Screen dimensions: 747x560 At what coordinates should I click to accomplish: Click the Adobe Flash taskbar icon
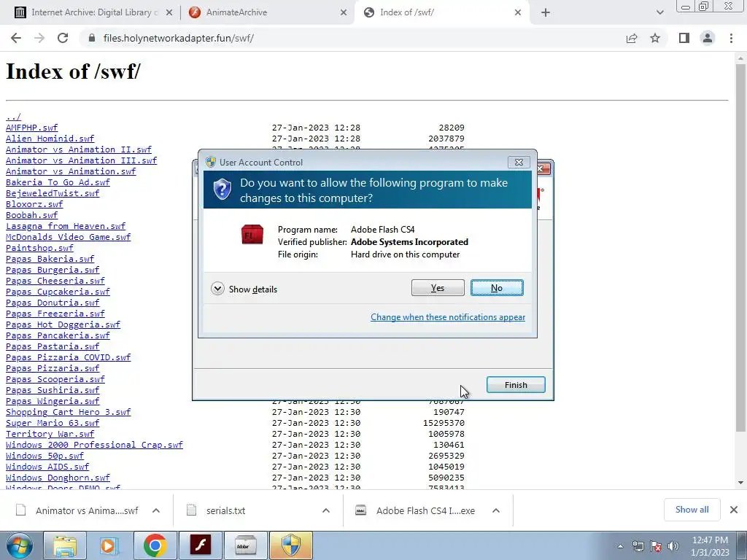click(x=200, y=545)
